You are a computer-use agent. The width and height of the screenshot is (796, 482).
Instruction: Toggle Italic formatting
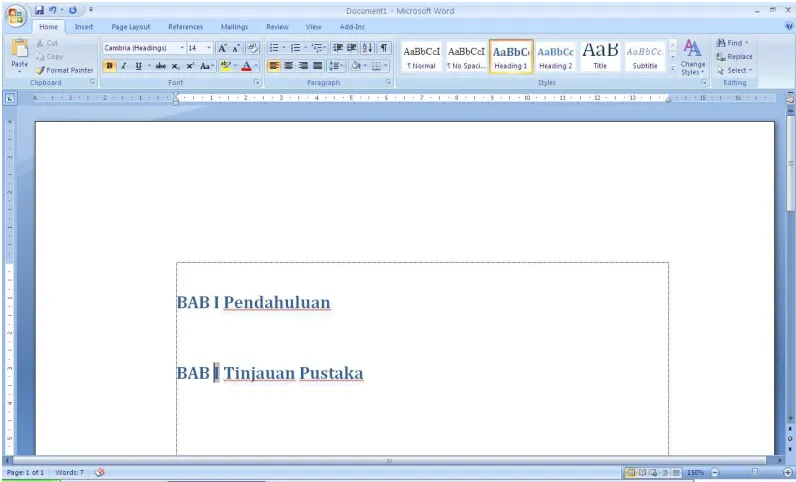[x=123, y=66]
